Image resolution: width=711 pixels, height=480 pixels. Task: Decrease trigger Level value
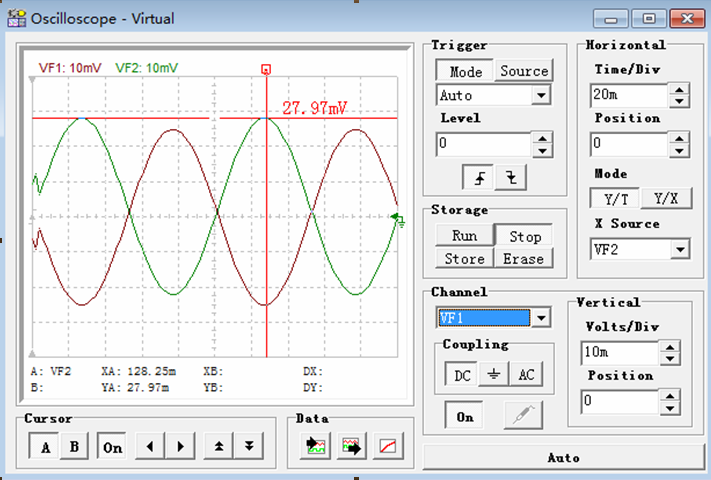pos(543,150)
